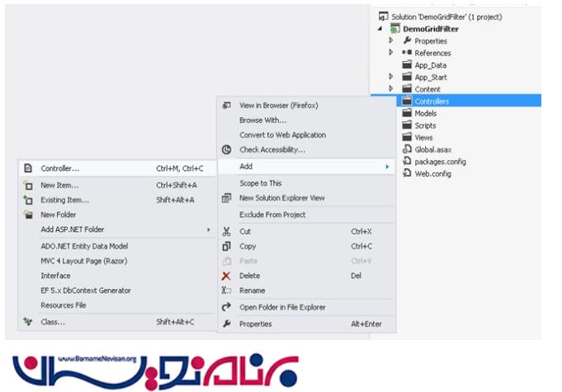Click the Cut scissors icon
This screenshot has width=562, height=392.
(226, 231)
